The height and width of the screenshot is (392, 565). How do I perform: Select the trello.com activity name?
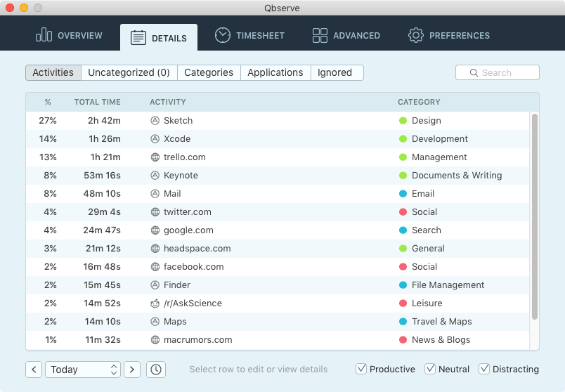185,157
